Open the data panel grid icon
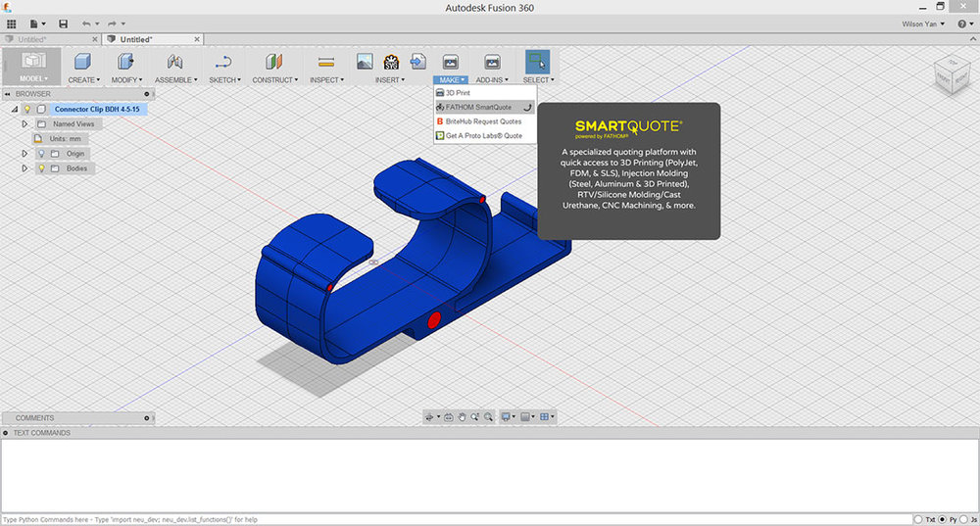This screenshot has width=980, height=526. [x=12, y=24]
